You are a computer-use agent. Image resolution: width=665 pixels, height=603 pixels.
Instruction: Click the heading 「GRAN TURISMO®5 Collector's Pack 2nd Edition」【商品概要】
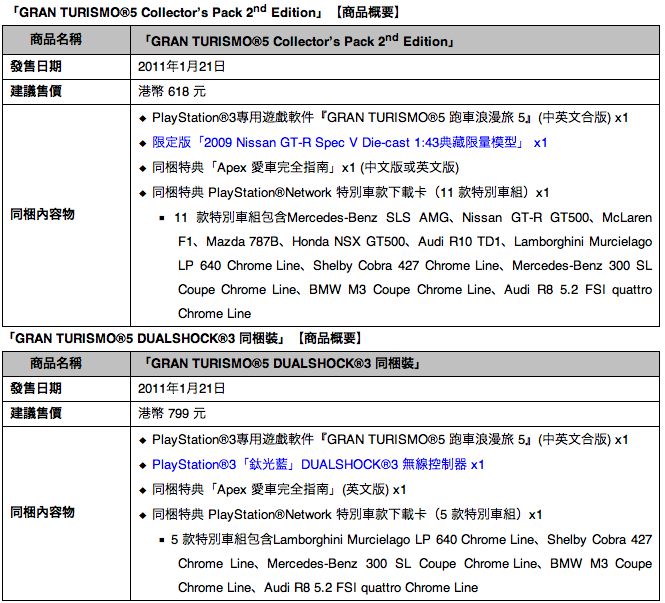coord(205,12)
